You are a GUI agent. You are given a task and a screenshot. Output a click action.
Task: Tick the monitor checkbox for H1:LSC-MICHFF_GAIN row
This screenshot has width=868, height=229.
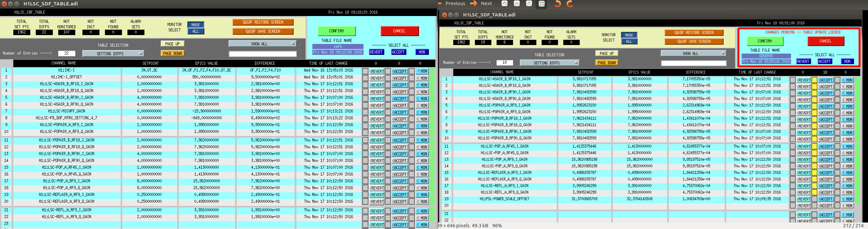click(412, 112)
